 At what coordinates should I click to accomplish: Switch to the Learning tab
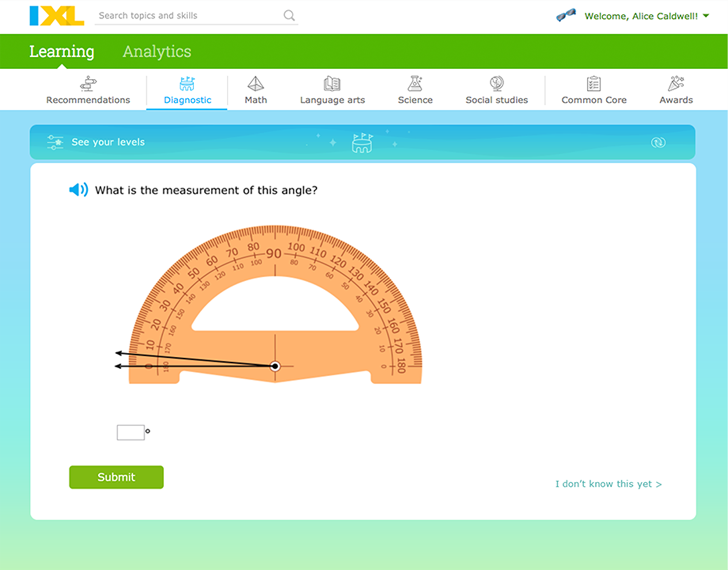coord(61,51)
